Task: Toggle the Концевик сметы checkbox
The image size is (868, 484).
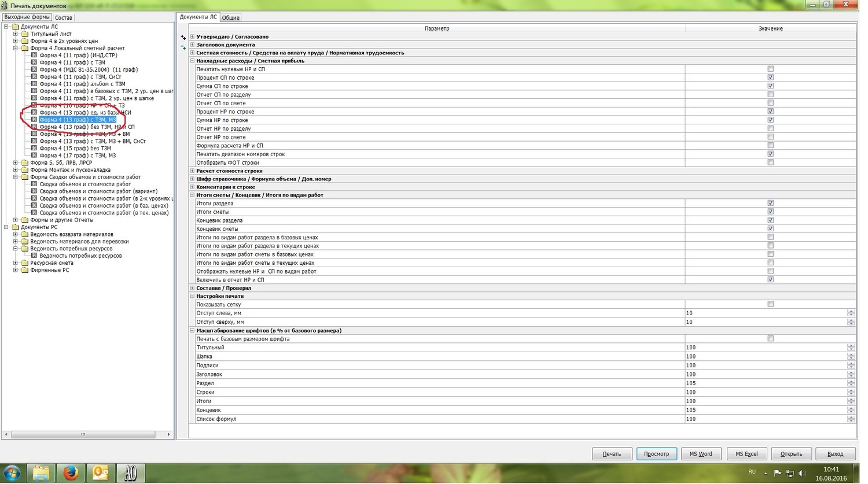Action: coord(770,229)
